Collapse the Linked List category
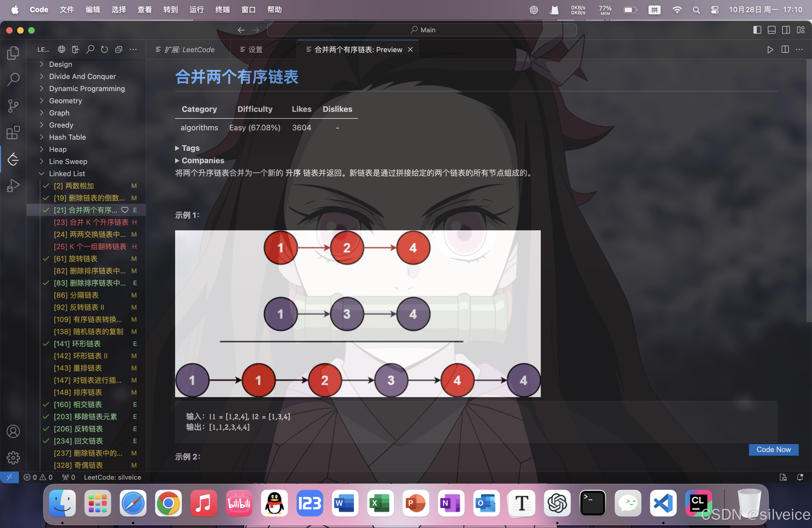Image resolution: width=812 pixels, height=528 pixels. (x=41, y=174)
